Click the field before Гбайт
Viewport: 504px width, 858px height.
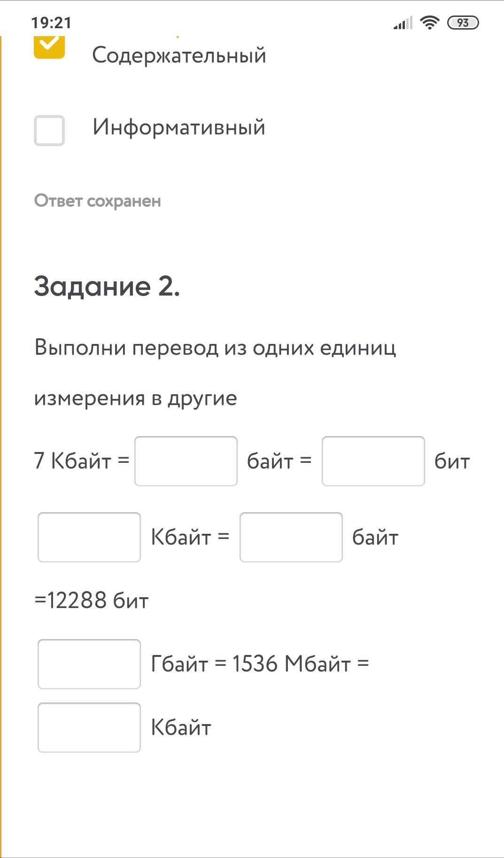89,664
